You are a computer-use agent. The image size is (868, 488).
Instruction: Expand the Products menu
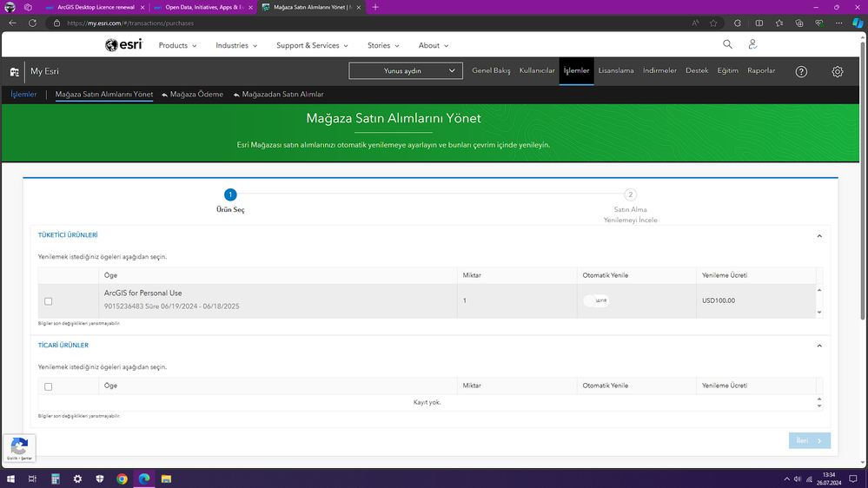click(177, 45)
